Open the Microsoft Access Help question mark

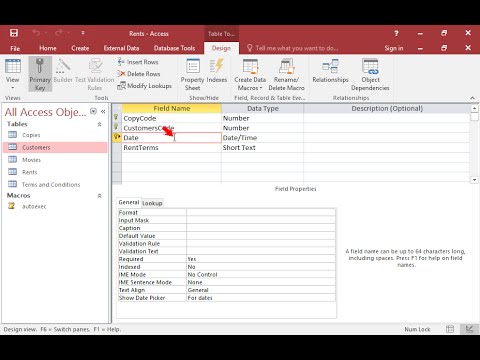(x=396, y=33)
